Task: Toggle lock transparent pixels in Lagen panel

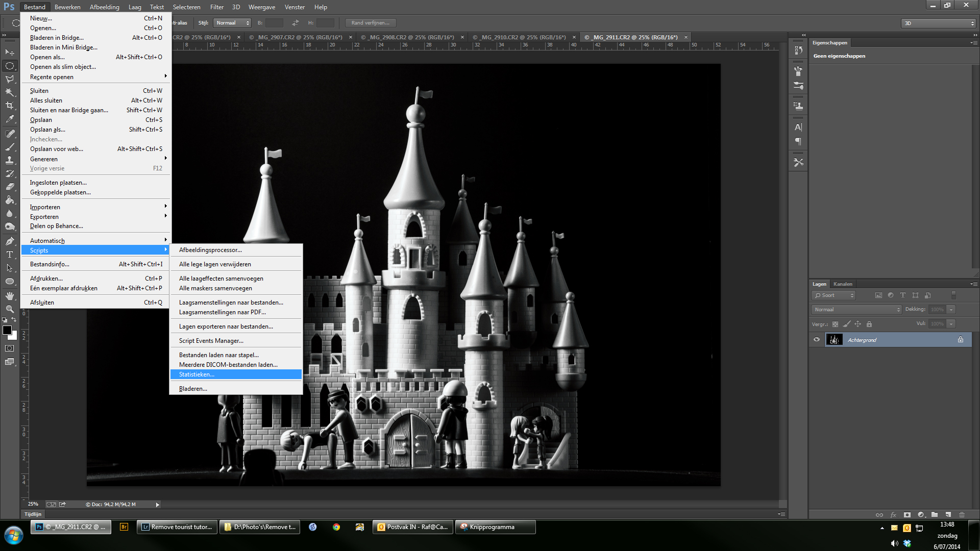Action: (x=836, y=324)
